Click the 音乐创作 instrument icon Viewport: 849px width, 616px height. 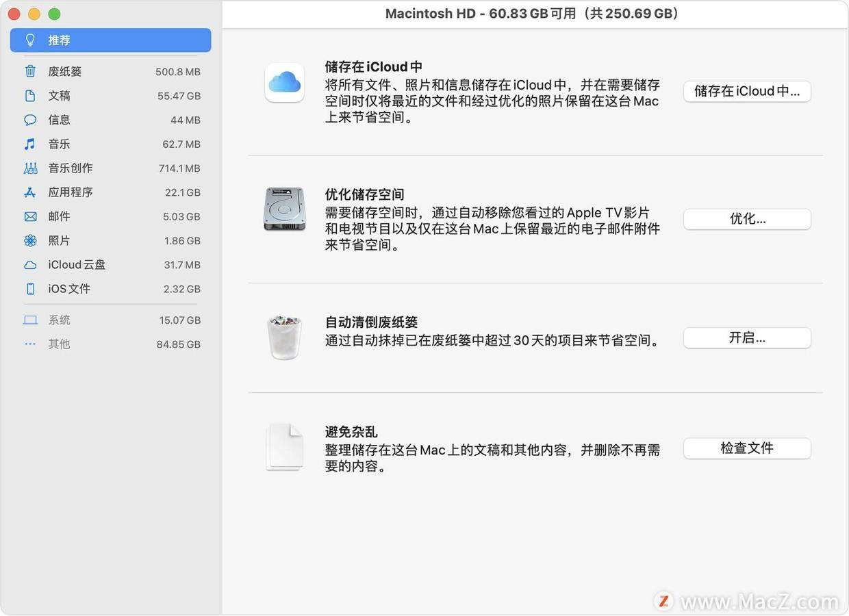(30, 168)
